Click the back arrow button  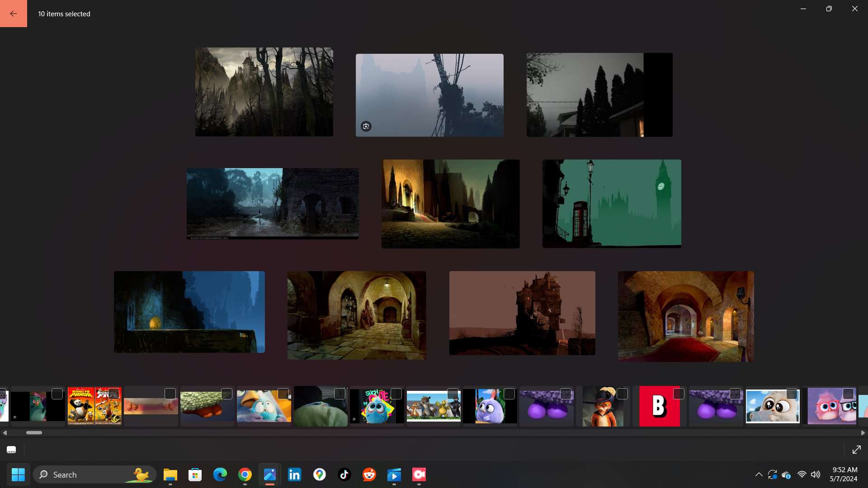(x=14, y=14)
